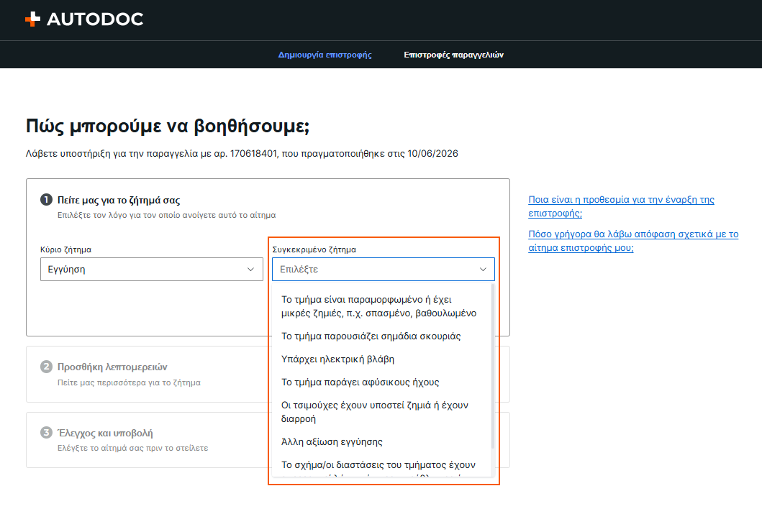Open the Εγγύηση main issue dropdown
The height and width of the screenshot is (532, 762).
point(152,270)
